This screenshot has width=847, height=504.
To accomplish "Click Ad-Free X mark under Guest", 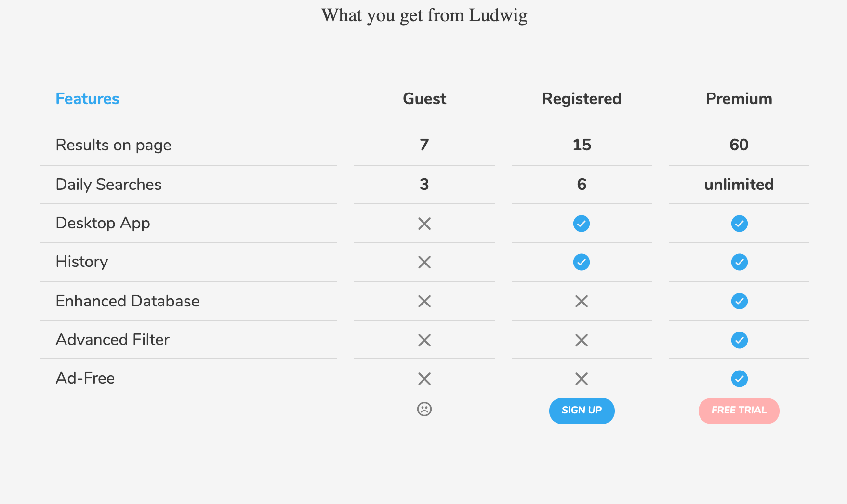I will point(424,379).
